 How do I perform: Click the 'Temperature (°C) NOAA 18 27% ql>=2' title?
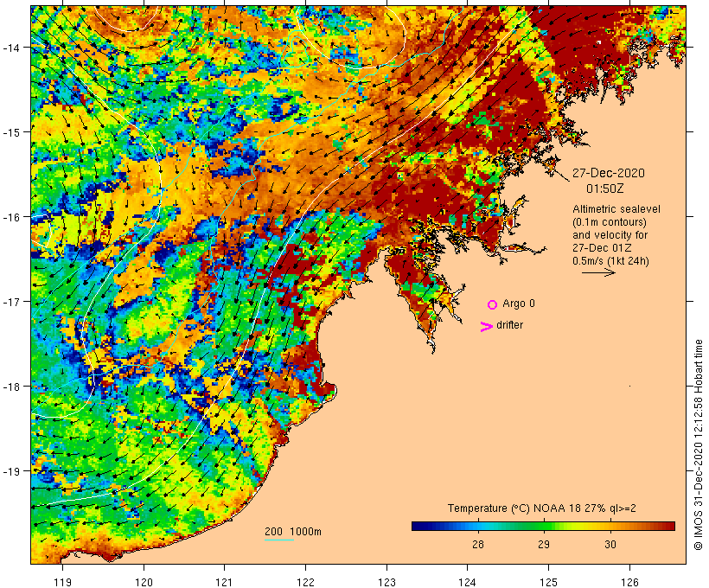click(x=542, y=508)
